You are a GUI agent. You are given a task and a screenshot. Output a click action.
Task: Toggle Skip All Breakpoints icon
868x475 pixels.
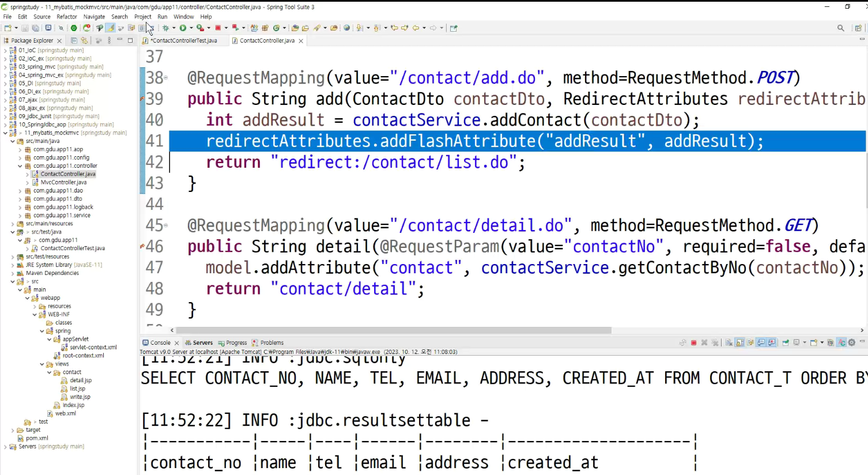coord(61,28)
